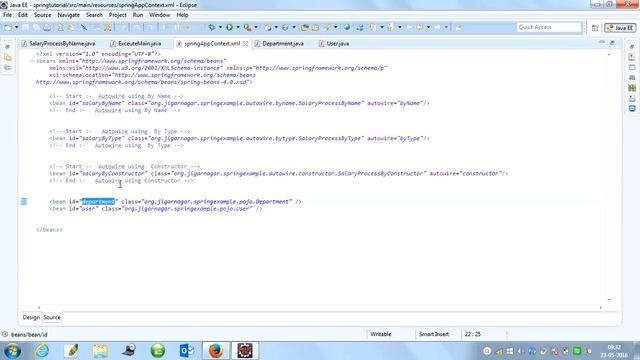Viewport: 640px width, 360px height.
Task: Open the File menu
Action: 7,15
